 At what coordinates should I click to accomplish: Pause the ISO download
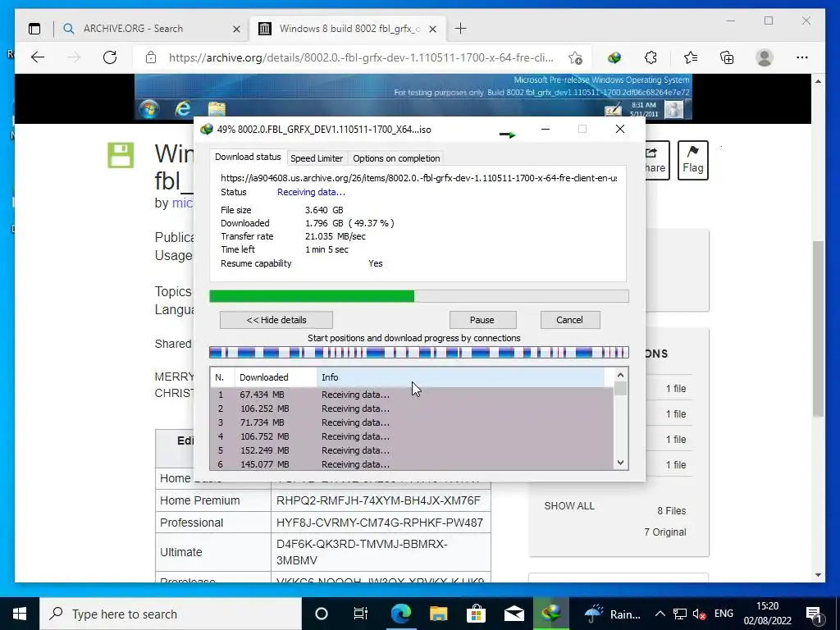pyautogui.click(x=482, y=320)
